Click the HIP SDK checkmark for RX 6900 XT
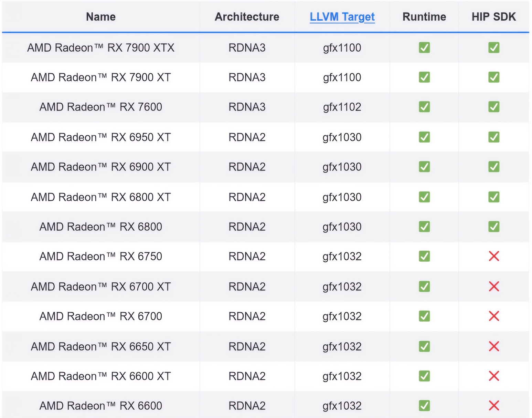The height and width of the screenshot is (418, 532). [494, 167]
